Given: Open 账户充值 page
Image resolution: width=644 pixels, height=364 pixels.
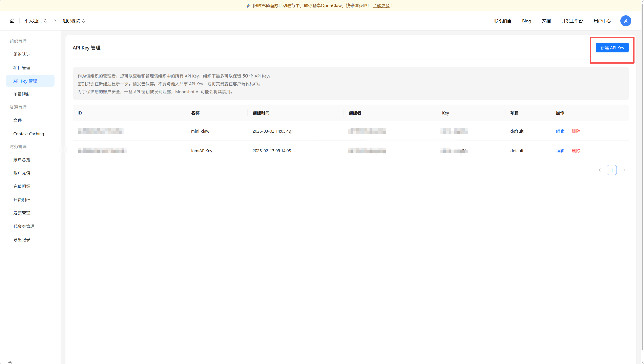Looking at the screenshot, I should [22, 173].
